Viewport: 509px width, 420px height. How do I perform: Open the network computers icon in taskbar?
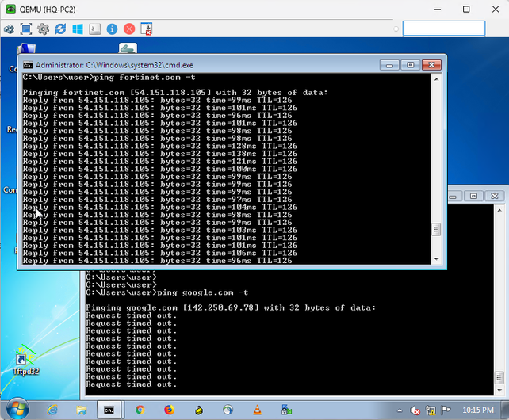tap(286, 410)
